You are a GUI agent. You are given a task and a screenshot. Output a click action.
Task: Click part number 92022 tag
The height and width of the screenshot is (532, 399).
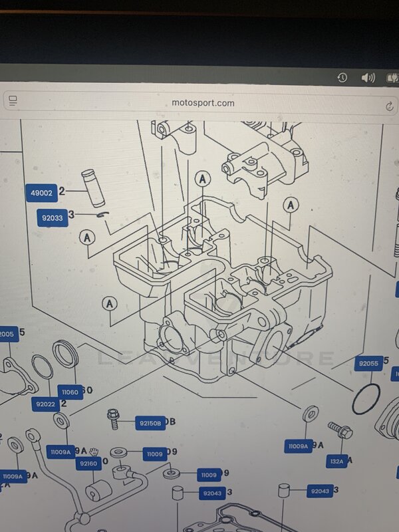[45, 404]
